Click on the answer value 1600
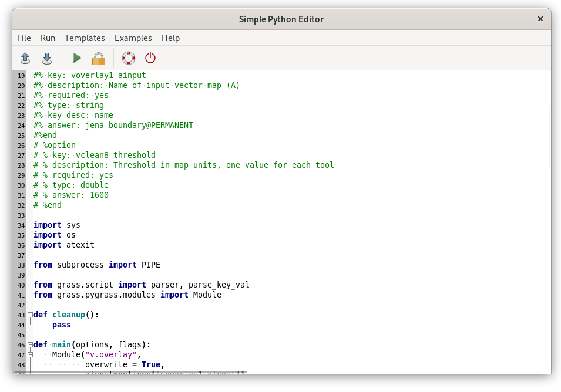Screen dimensions: 561x392 coord(99,195)
